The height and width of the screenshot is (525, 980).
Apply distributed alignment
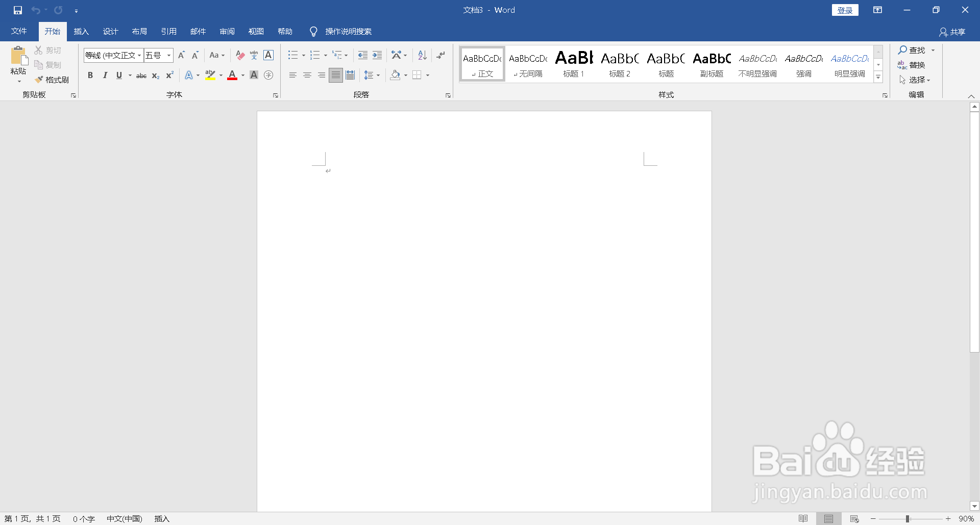pos(350,76)
